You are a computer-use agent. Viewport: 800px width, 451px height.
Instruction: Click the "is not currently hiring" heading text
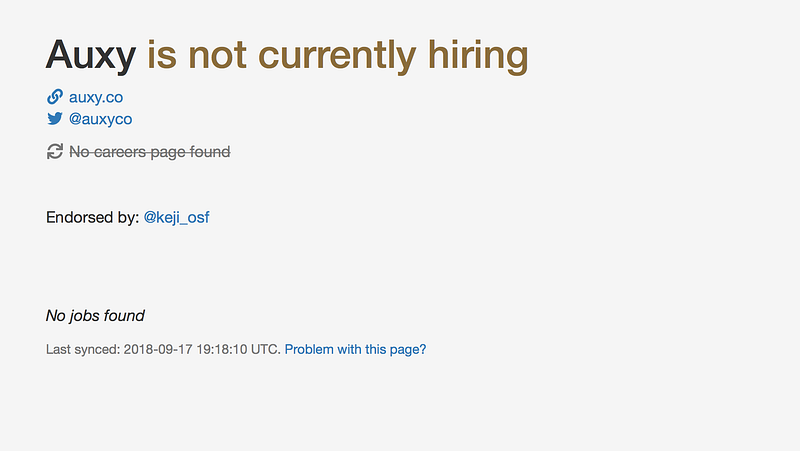coord(337,56)
